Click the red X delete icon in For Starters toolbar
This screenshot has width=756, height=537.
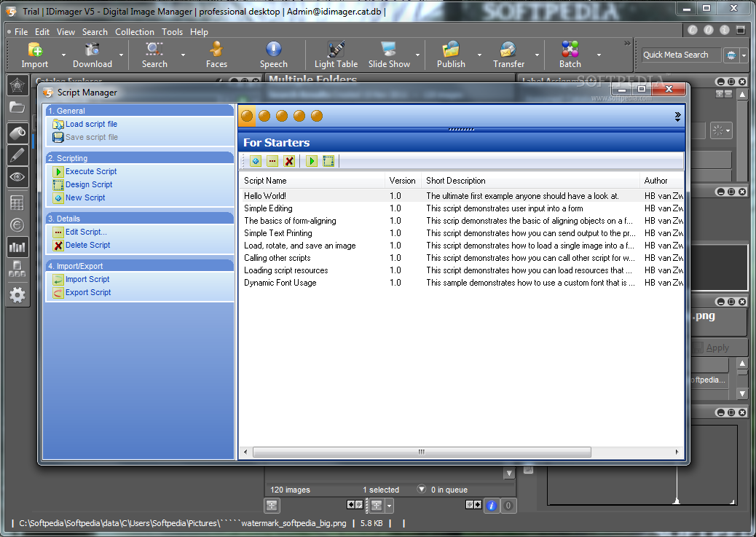[289, 161]
